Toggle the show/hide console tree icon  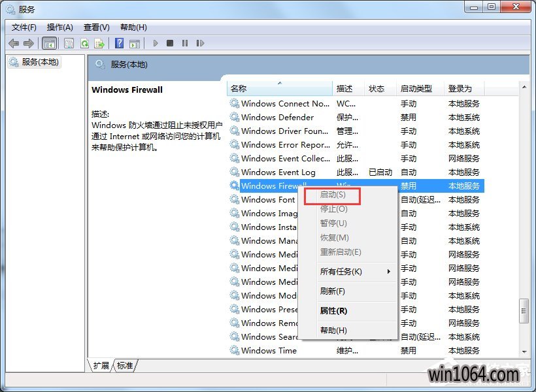point(49,43)
